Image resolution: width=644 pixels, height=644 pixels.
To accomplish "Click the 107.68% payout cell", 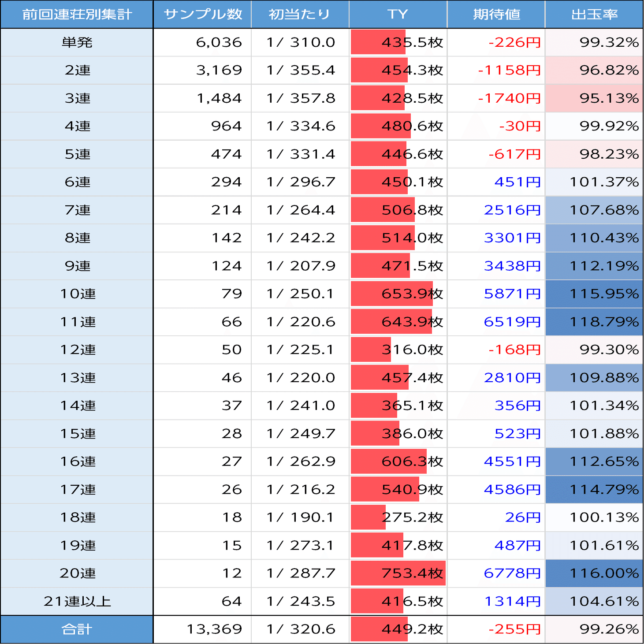I will [594, 210].
